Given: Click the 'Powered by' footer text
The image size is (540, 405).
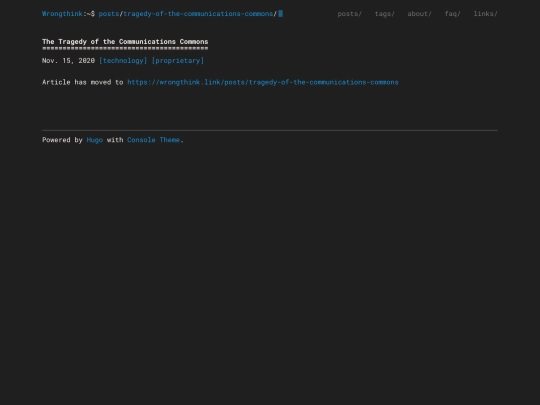Looking at the screenshot, I should click(x=62, y=140).
